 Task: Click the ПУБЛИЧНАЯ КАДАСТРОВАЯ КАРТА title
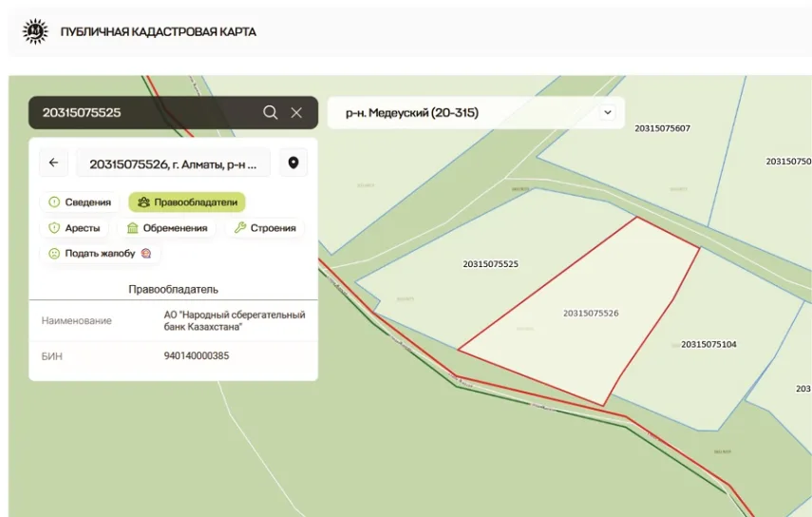coord(158,32)
